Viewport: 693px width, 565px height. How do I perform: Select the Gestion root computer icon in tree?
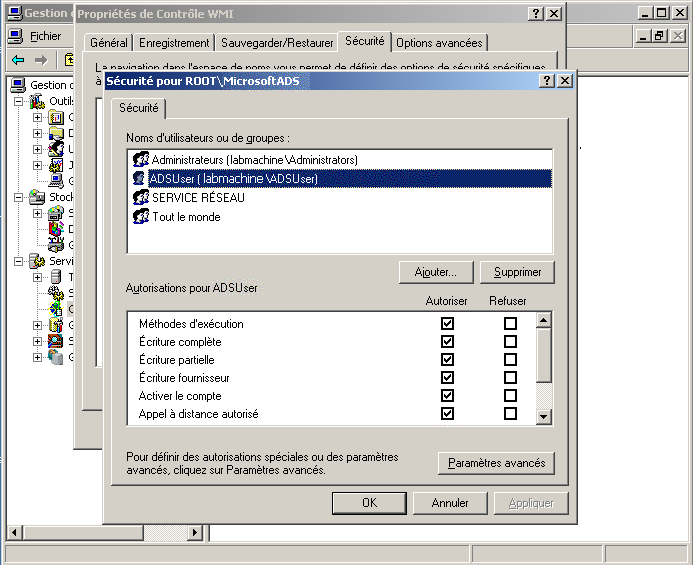[18, 85]
